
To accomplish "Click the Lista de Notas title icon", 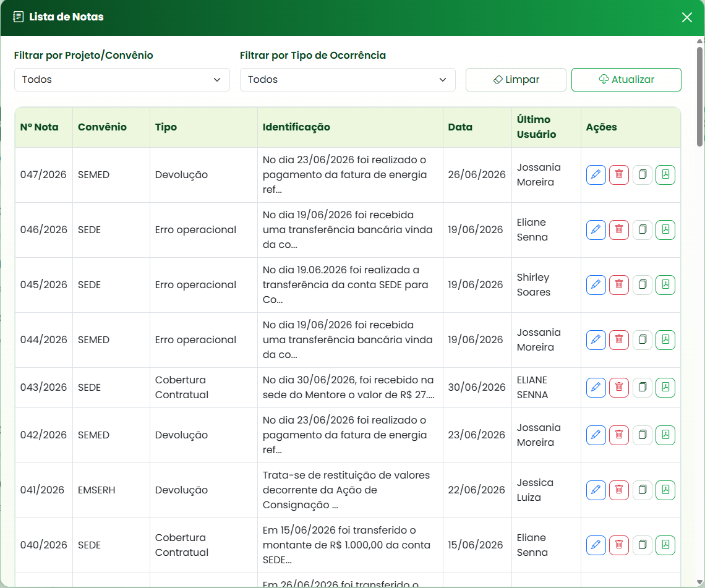I will pos(19,17).
